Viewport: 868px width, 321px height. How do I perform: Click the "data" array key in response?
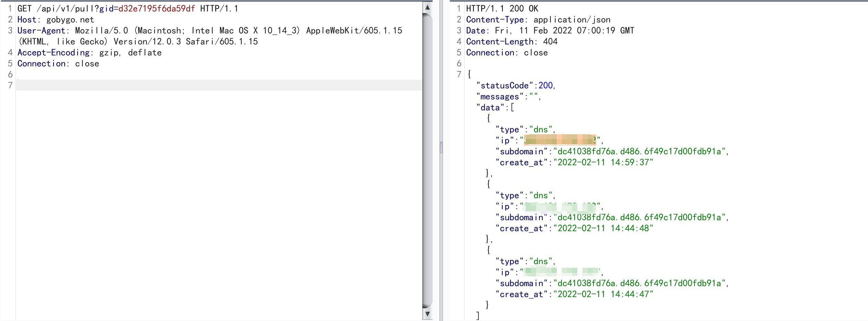coord(490,107)
